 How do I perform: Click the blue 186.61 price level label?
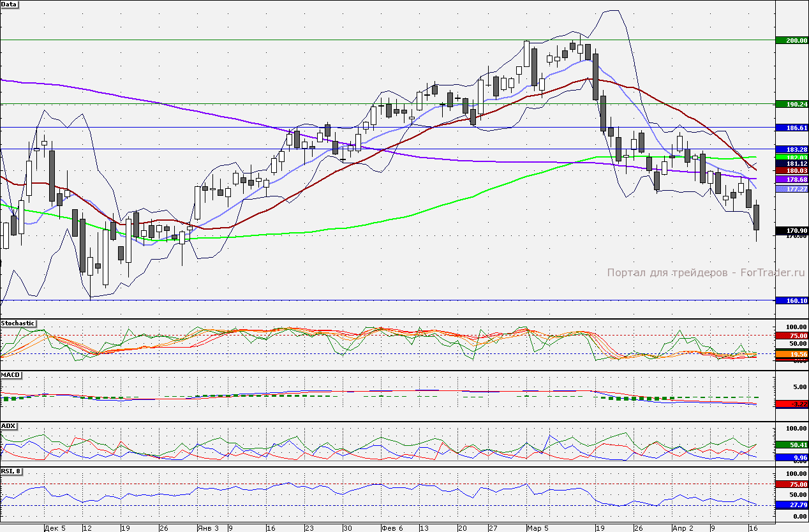(x=792, y=128)
